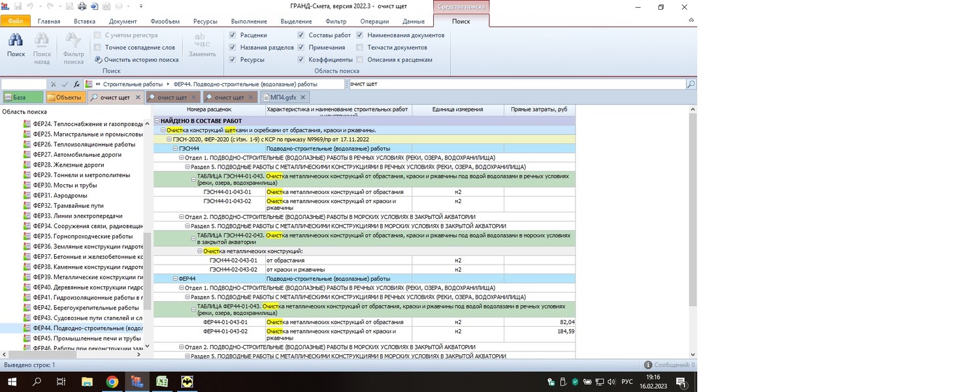Enable the Техчасти документов checkbox
This screenshot has width=980, height=392.
point(360,47)
